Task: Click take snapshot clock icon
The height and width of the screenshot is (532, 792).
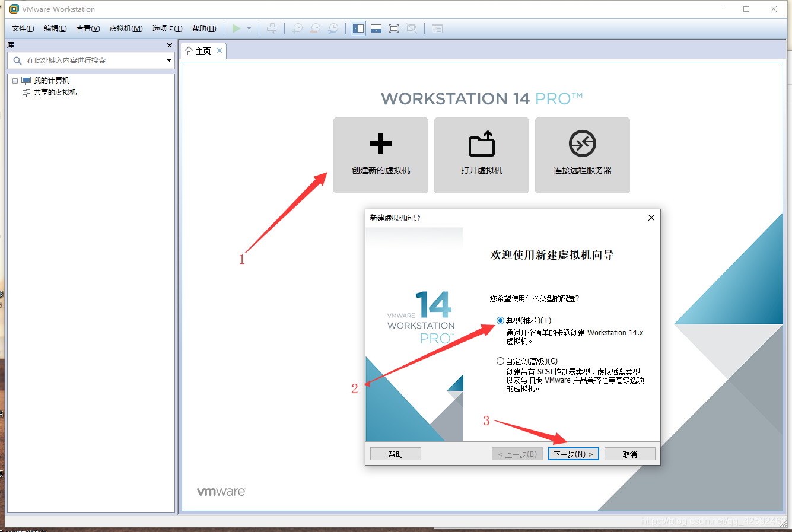Action: coord(298,28)
